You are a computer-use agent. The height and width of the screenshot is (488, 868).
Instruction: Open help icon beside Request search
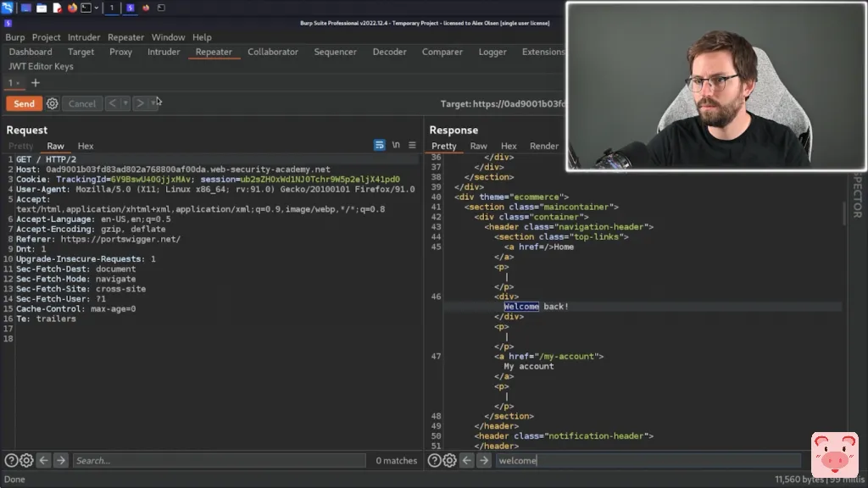coord(11,461)
